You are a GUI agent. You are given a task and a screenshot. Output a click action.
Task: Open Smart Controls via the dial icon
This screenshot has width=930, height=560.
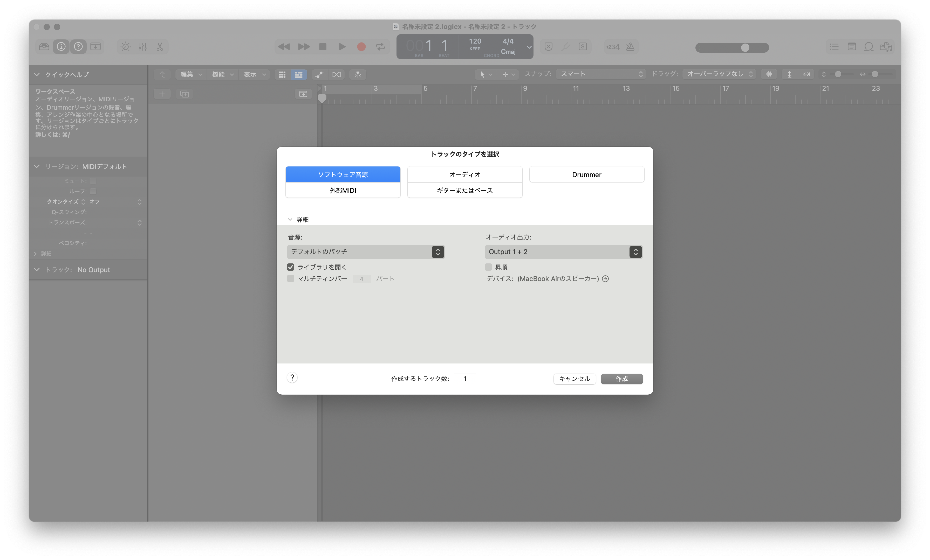pos(125,47)
